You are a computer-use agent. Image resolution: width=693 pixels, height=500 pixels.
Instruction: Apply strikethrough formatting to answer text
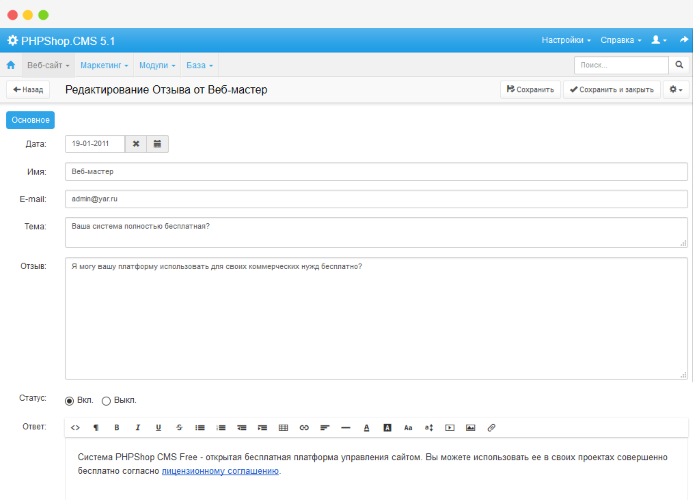click(x=179, y=427)
